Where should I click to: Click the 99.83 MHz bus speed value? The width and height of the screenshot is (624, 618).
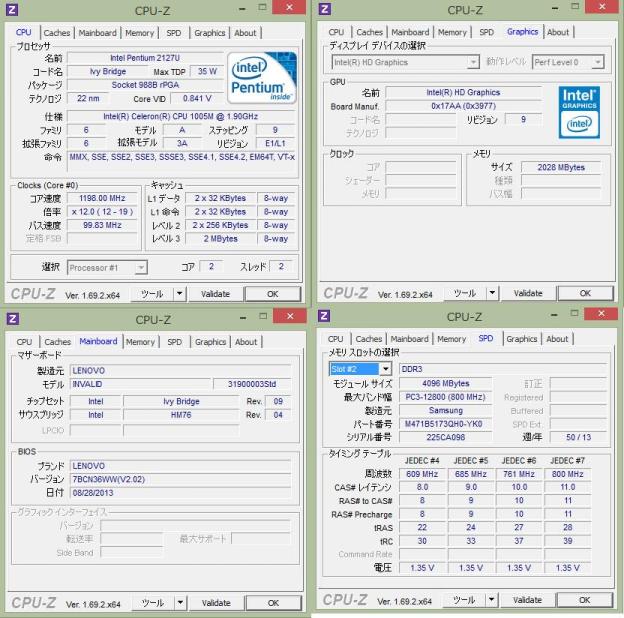coord(102,225)
